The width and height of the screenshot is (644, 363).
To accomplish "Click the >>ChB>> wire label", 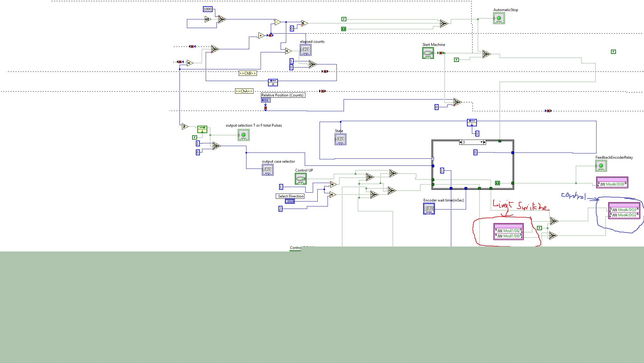I will [x=248, y=73].
